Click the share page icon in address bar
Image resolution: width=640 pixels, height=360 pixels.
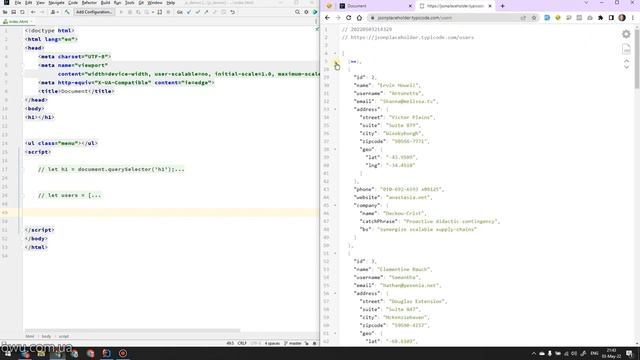click(x=523, y=18)
